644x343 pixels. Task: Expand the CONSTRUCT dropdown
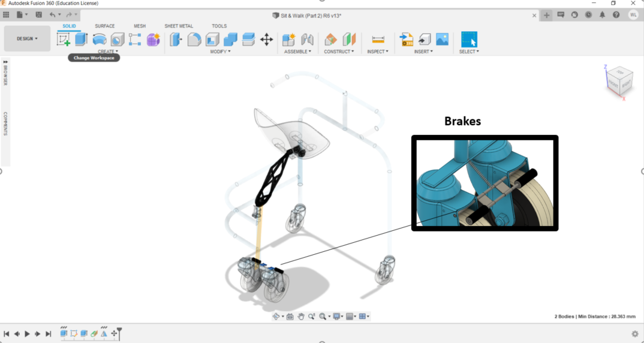pyautogui.click(x=339, y=52)
